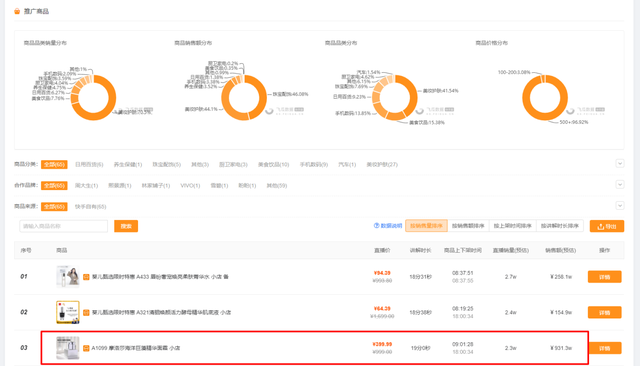Click the 数据说明 help question-mark icon
This screenshot has height=366, width=640.
(376, 226)
